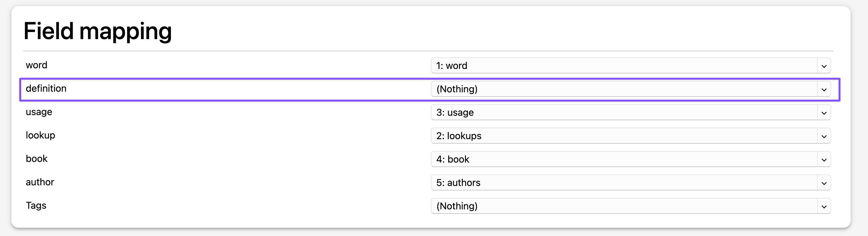Click the chevron arrow of the authors dropdown
The width and height of the screenshot is (868, 236).
coord(824,183)
